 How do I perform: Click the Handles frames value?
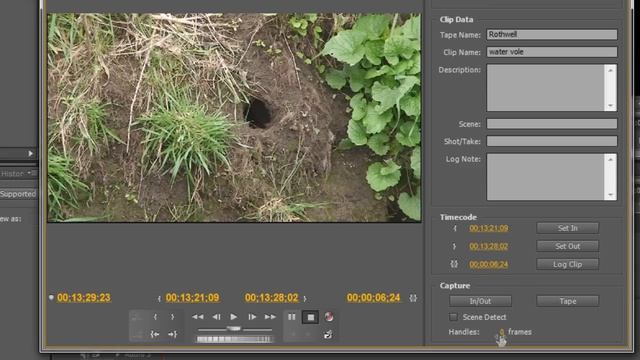[502, 332]
